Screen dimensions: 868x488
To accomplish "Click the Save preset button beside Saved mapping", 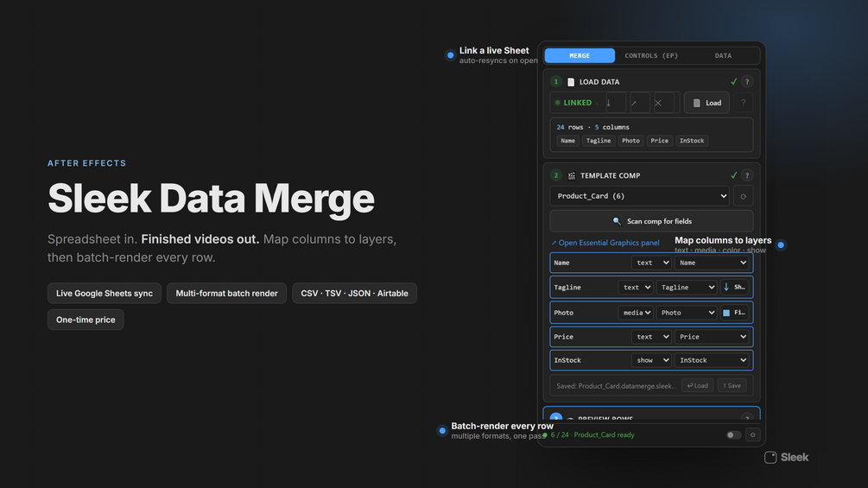I will coord(732,385).
